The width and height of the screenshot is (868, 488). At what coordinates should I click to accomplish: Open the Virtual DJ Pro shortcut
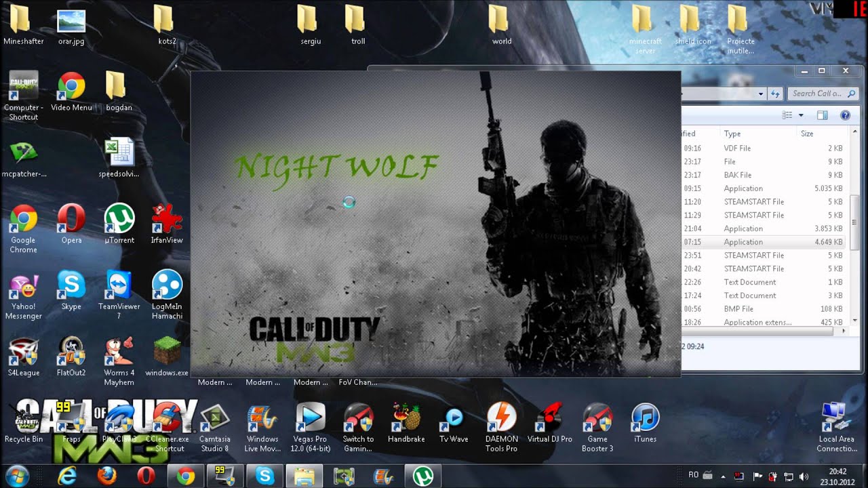pos(550,423)
